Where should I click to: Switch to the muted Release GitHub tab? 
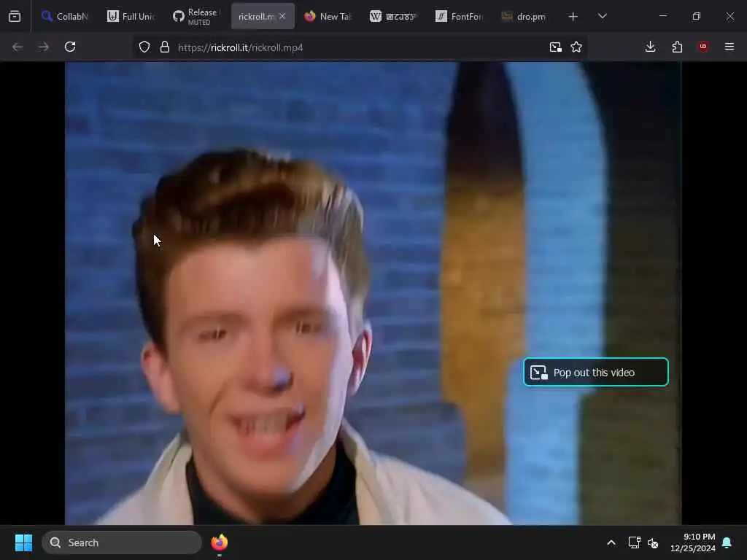(x=196, y=17)
